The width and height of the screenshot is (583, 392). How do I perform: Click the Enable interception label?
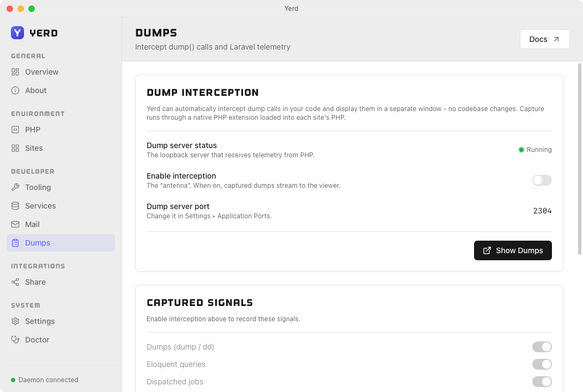click(181, 176)
